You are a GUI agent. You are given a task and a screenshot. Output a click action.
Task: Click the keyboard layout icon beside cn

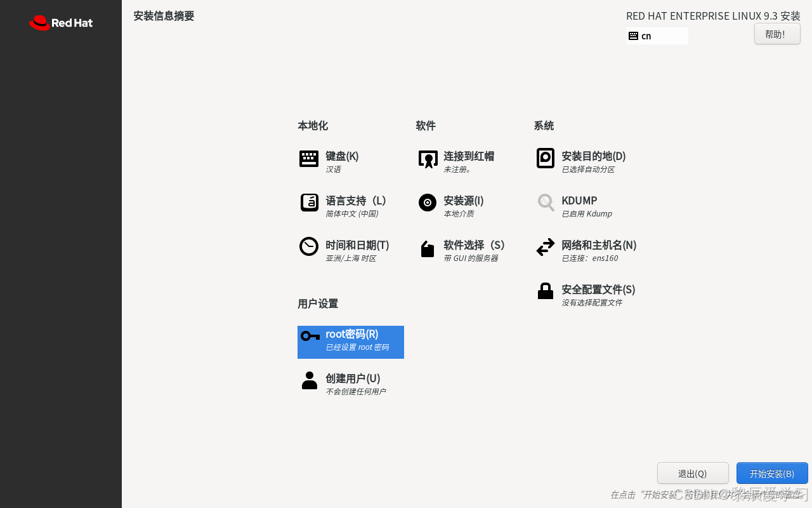click(633, 36)
